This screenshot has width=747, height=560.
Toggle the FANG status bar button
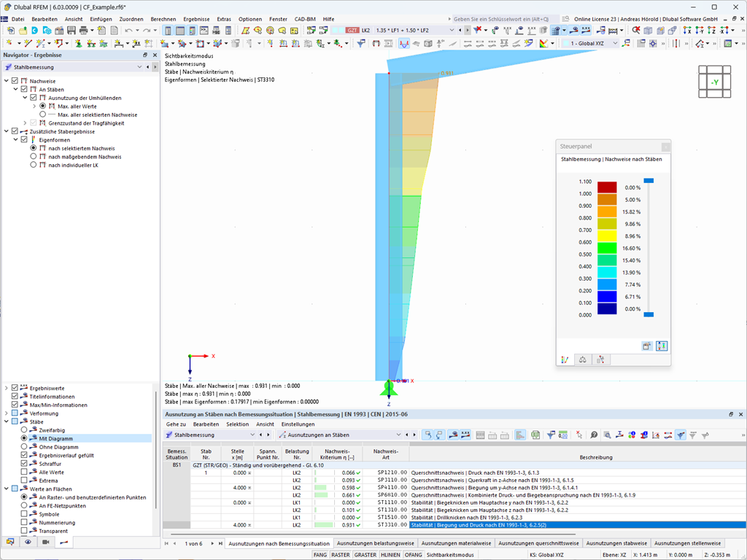click(x=320, y=555)
